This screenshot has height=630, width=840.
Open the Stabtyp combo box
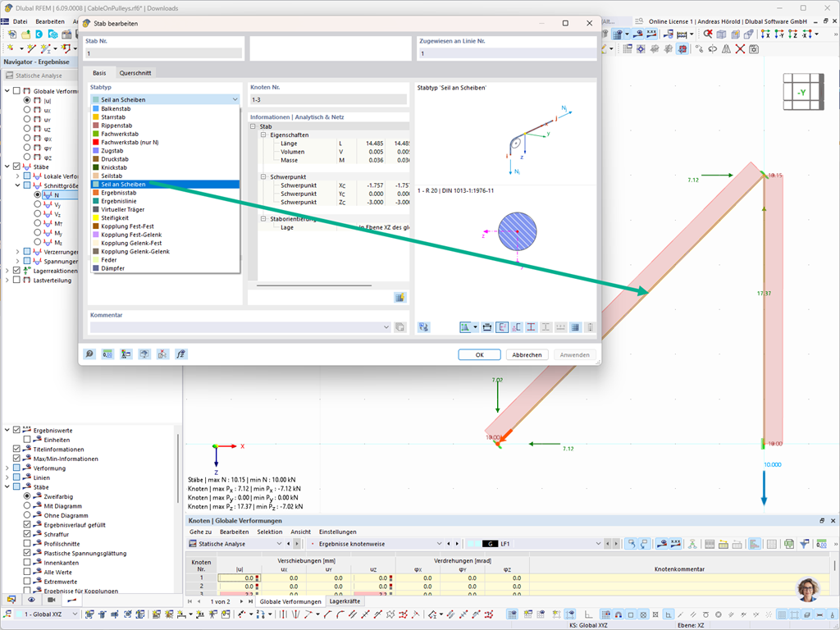pyautogui.click(x=165, y=99)
